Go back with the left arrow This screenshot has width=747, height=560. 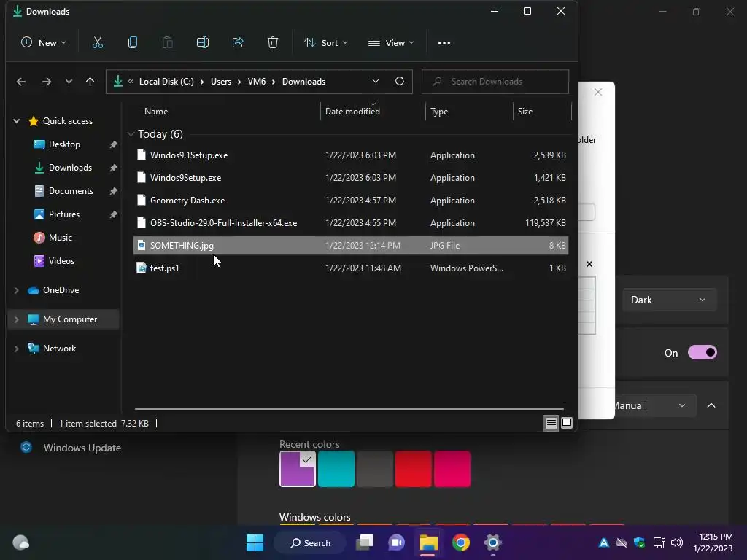(x=21, y=82)
